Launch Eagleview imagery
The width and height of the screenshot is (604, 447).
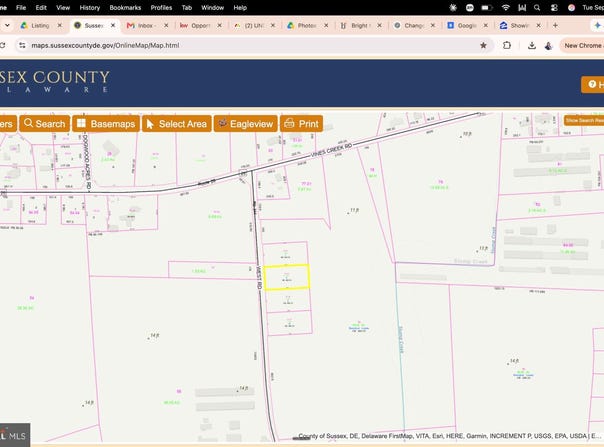click(x=245, y=124)
